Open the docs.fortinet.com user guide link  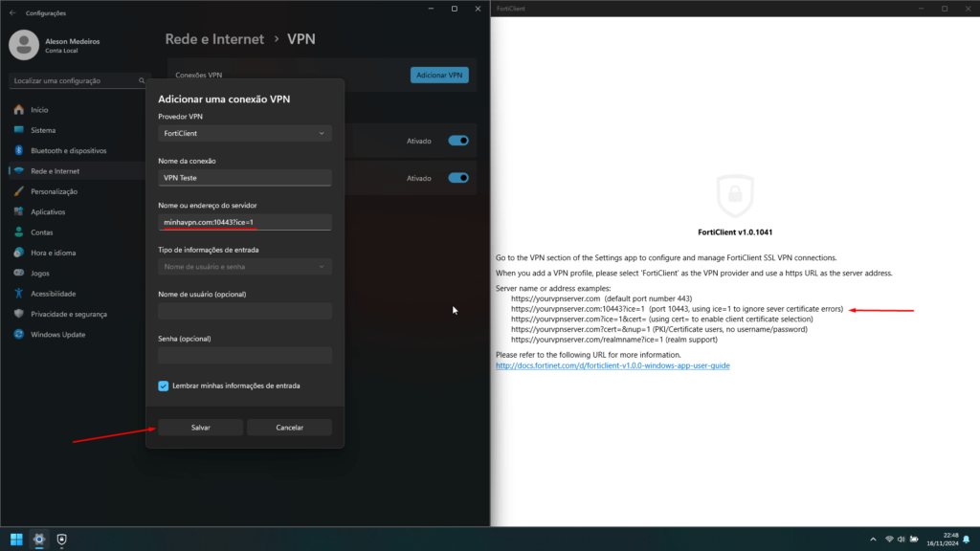tap(612, 365)
